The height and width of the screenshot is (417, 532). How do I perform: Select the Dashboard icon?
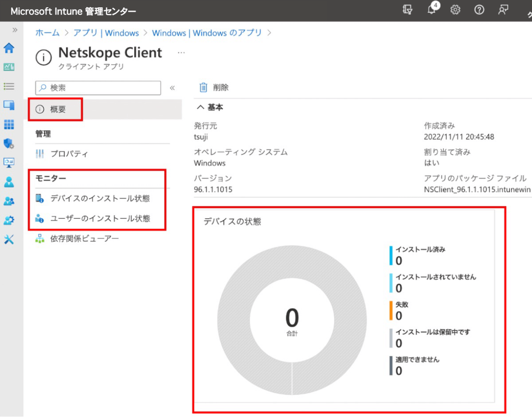(x=9, y=67)
